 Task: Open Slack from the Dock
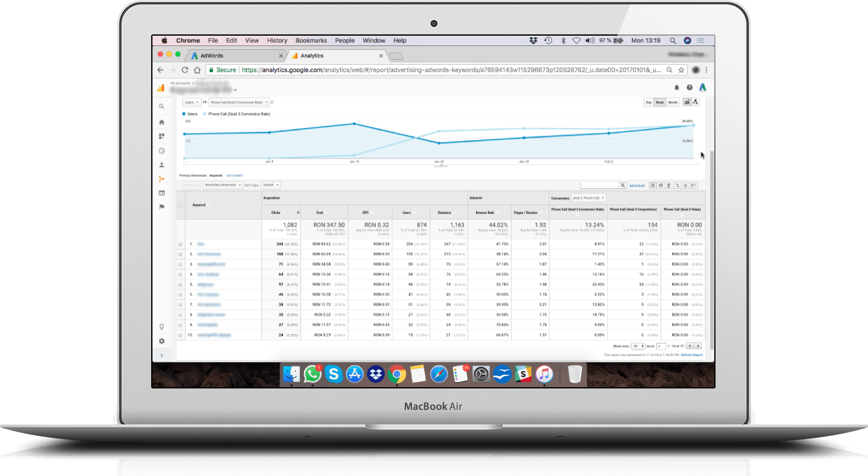[523, 374]
